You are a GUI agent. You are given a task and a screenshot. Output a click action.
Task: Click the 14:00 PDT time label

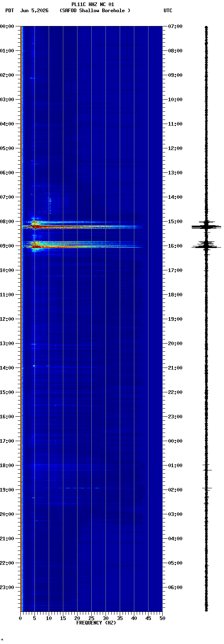tap(7, 368)
